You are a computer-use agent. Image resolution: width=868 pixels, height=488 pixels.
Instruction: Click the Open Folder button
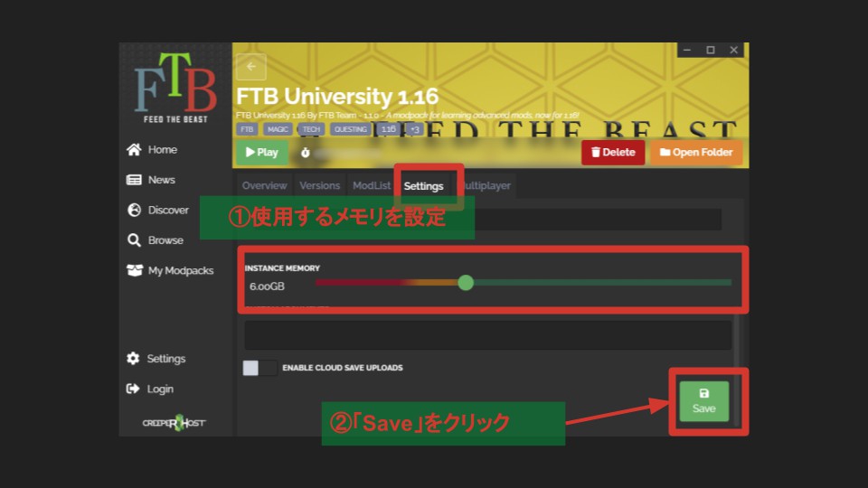coord(695,153)
